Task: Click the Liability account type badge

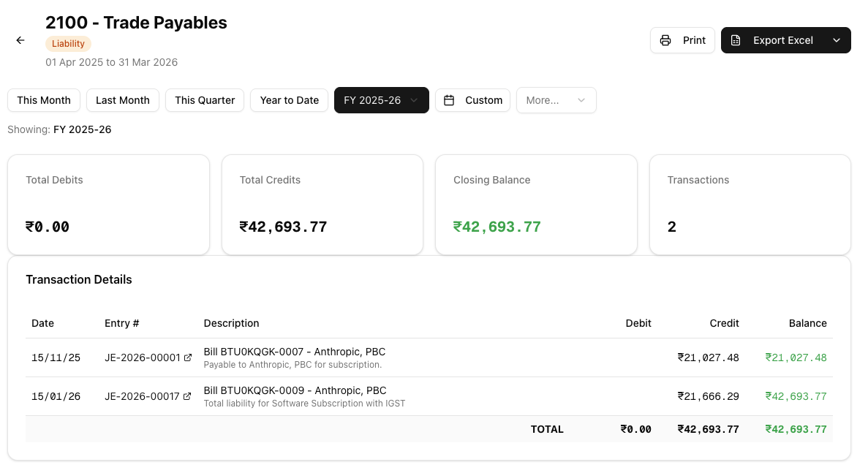Action: (69, 44)
